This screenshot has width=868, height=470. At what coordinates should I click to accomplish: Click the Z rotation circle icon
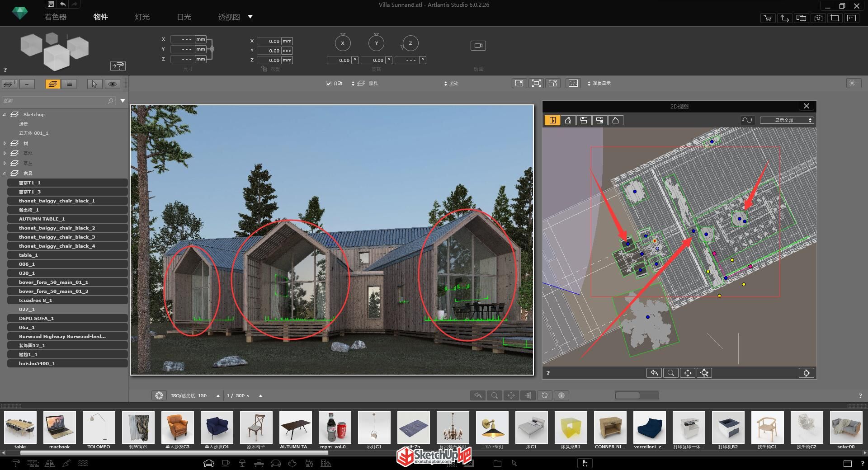coord(410,43)
